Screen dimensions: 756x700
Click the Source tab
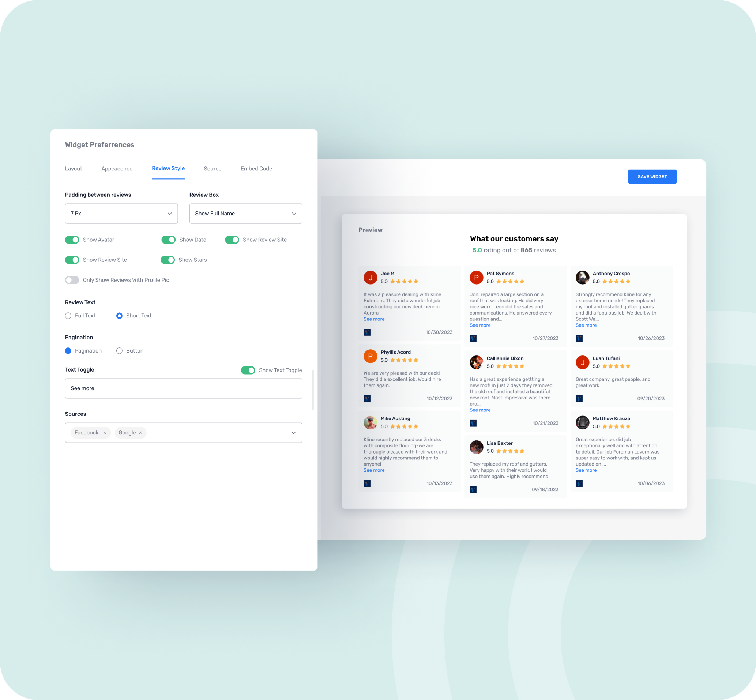click(212, 168)
